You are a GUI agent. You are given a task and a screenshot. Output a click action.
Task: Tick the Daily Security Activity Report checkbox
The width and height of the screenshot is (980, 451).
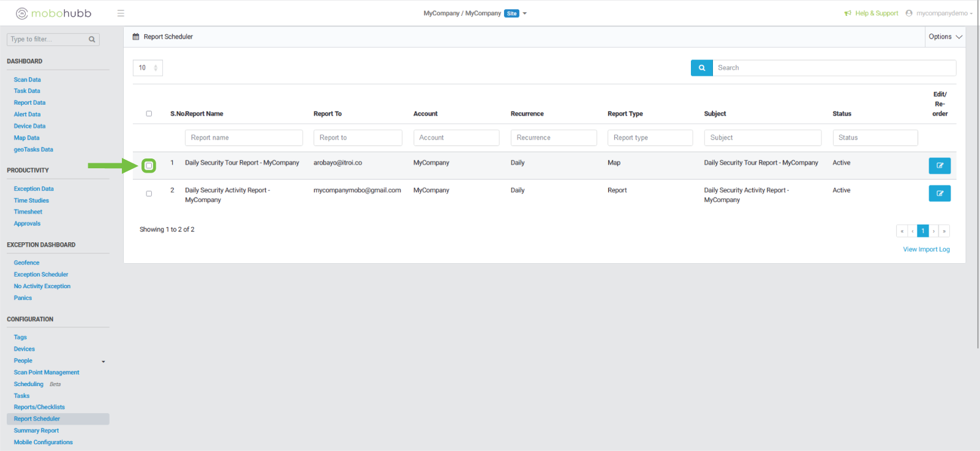click(x=149, y=193)
